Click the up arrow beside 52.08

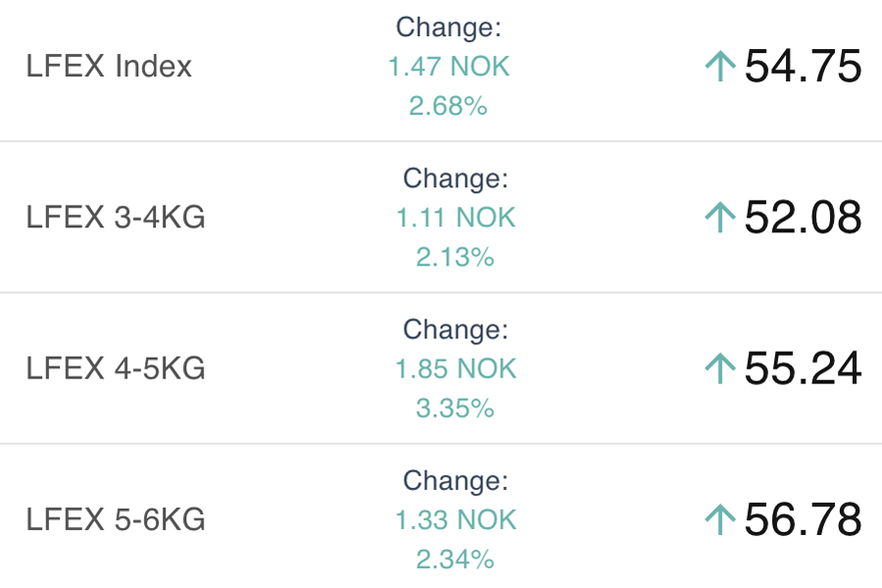(720, 218)
